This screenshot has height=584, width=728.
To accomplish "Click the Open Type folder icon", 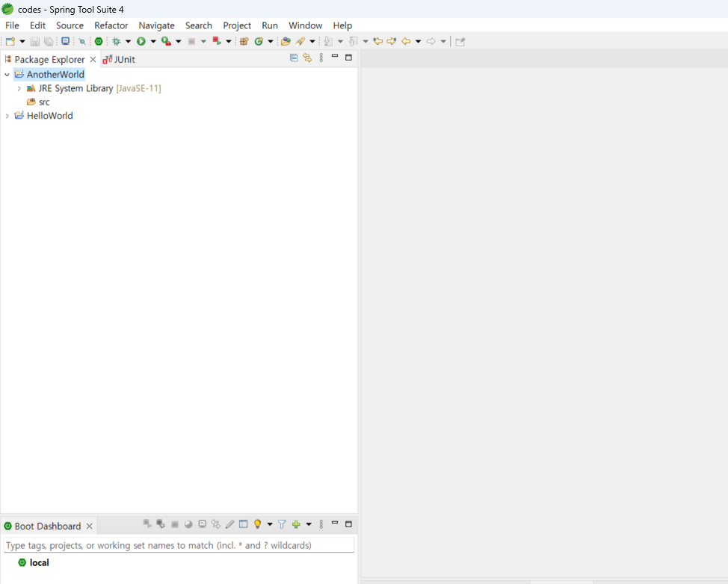I will (286, 41).
